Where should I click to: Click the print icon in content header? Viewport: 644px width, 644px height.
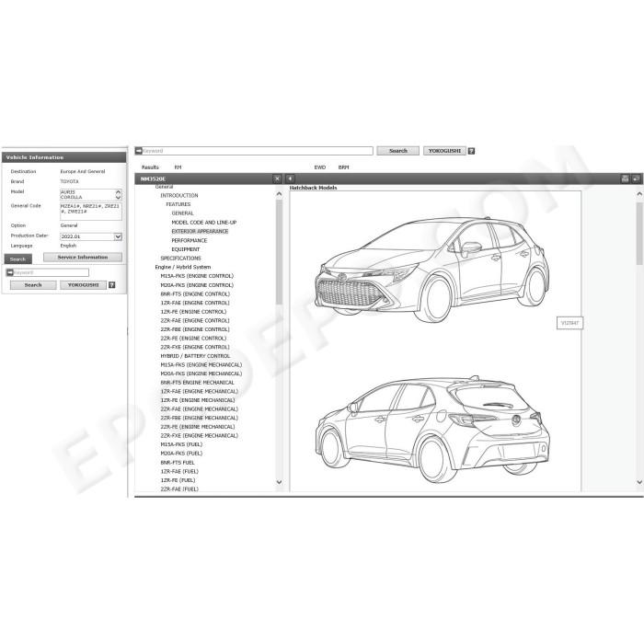tap(625, 178)
